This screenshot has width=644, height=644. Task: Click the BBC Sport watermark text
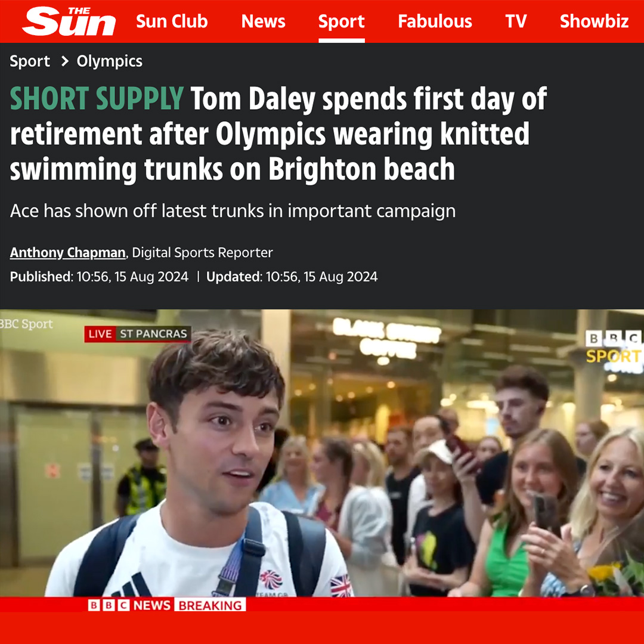(x=26, y=324)
